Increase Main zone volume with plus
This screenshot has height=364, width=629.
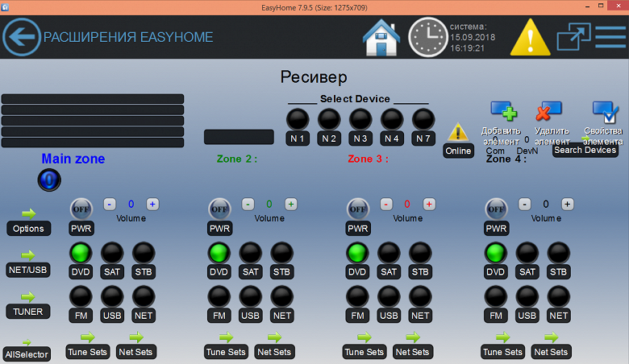tap(152, 205)
